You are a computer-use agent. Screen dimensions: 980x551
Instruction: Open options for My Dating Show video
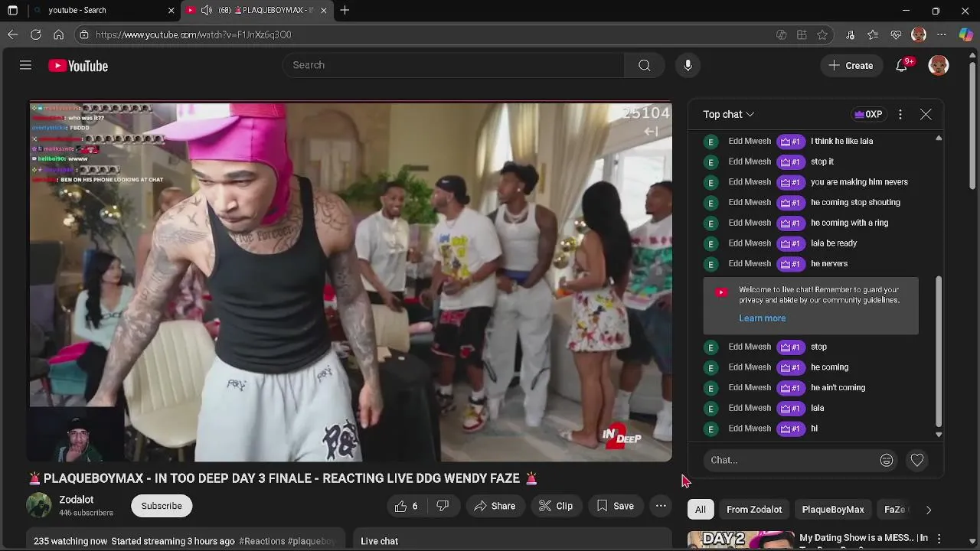click(939, 539)
